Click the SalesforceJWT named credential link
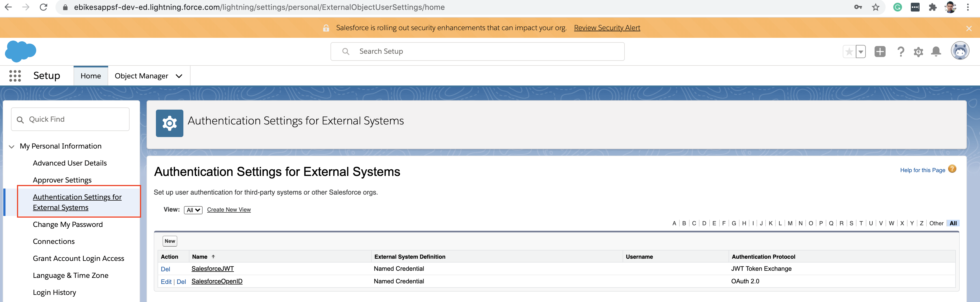Viewport: 980px width, 302px height. pos(213,268)
